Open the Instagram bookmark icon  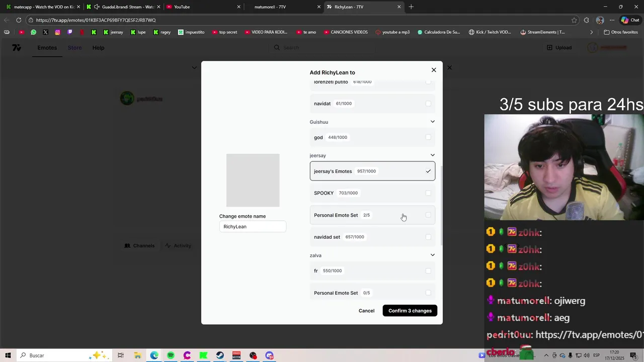57,32
